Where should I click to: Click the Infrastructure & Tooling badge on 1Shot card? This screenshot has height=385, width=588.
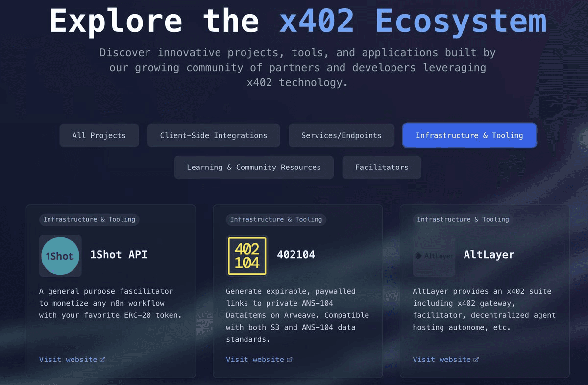(x=89, y=219)
